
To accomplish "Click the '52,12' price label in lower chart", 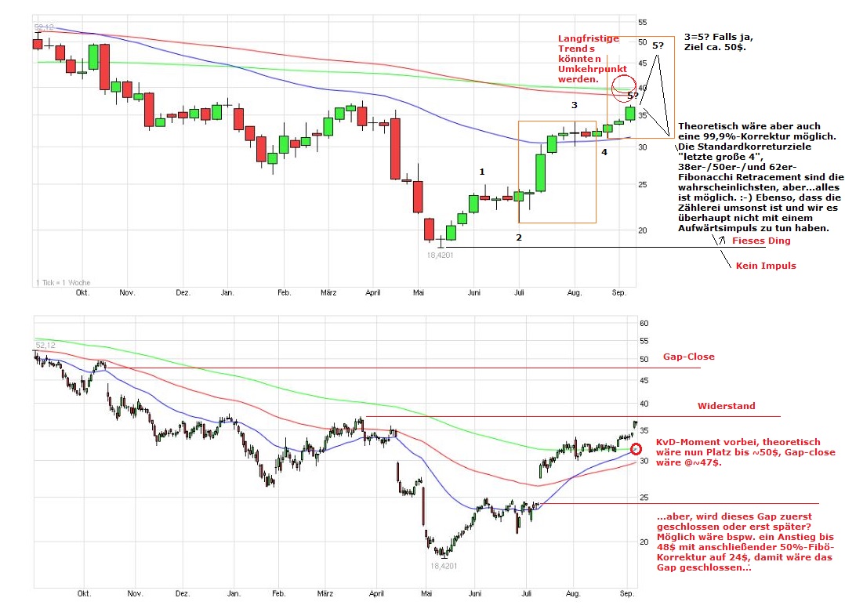I will tap(46, 345).
